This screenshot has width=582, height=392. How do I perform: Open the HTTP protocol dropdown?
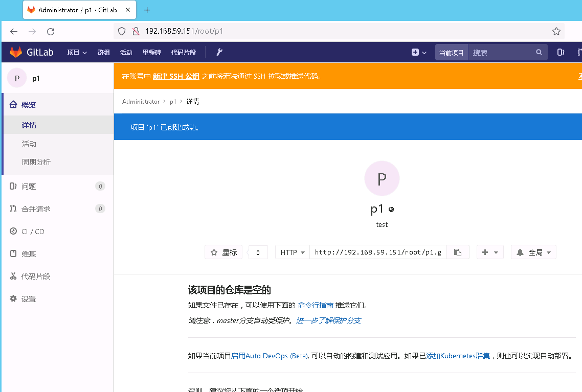click(292, 251)
